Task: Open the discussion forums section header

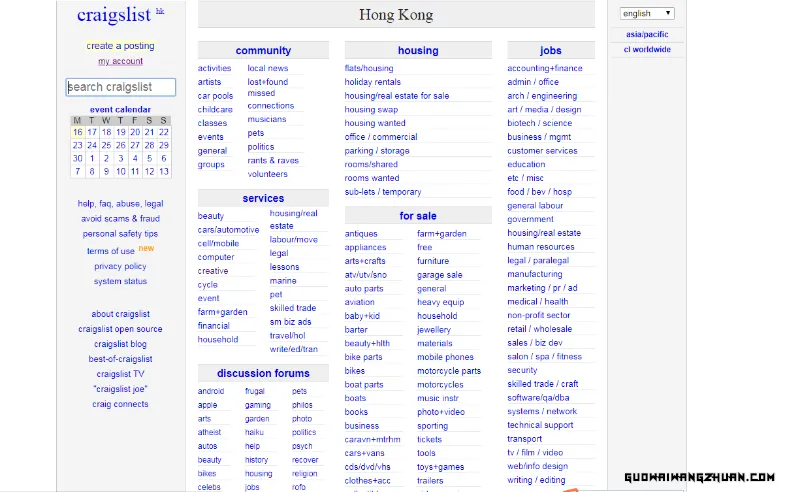Action: [263, 373]
